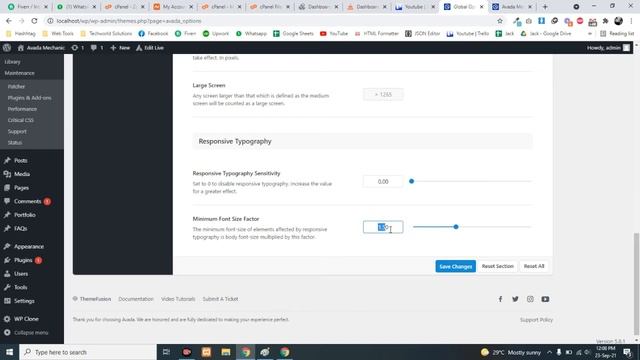Go to Comments in the sidebar

[x=27, y=201]
